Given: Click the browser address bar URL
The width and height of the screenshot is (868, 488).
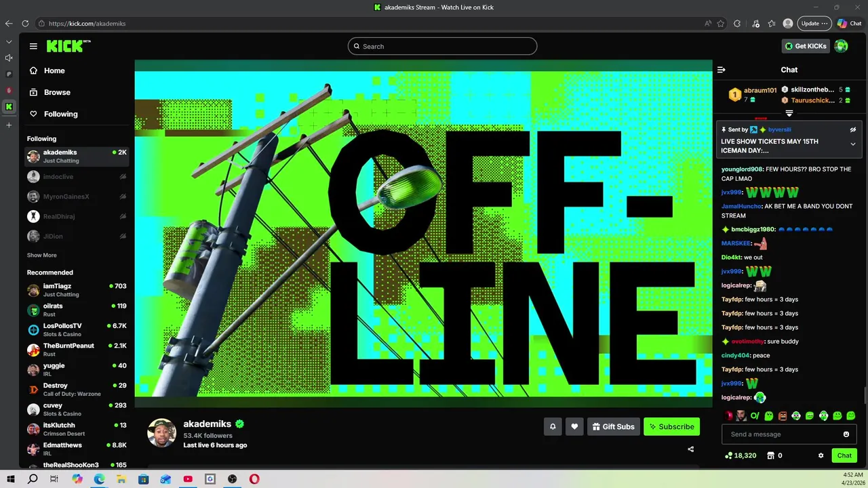Looking at the screenshot, I should pos(87,24).
